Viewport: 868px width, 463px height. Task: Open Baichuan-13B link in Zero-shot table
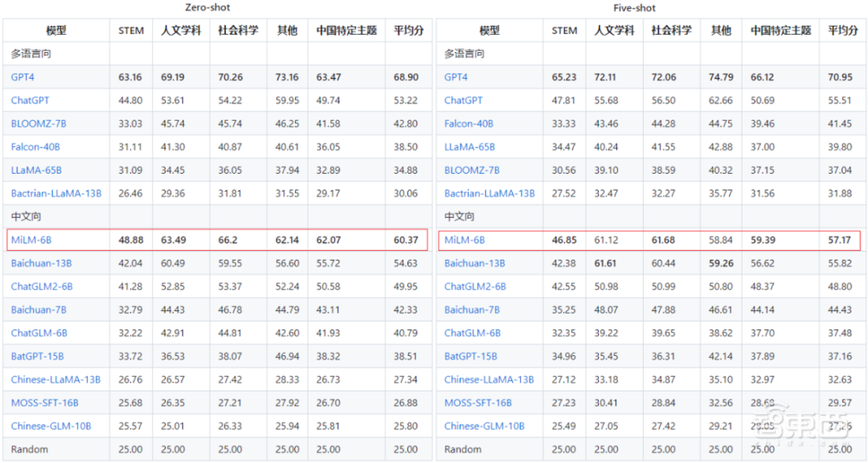click(x=41, y=263)
